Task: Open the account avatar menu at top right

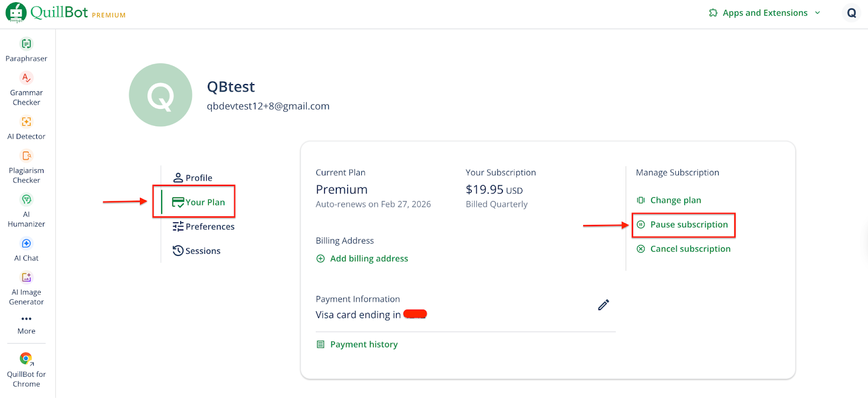Action: [x=851, y=13]
